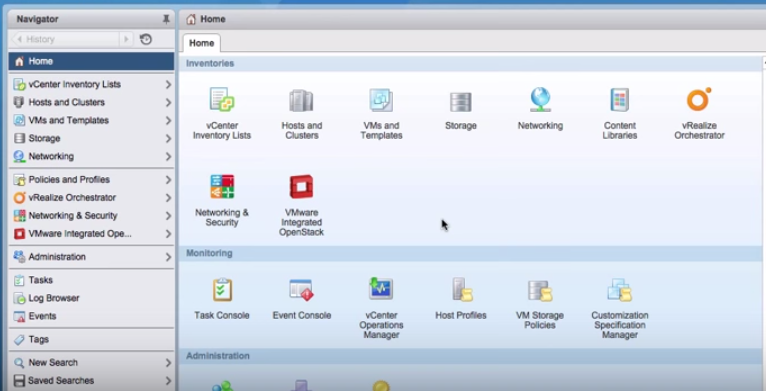Expand the Saved Searches chevron
This screenshot has height=391, width=766.
(168, 381)
